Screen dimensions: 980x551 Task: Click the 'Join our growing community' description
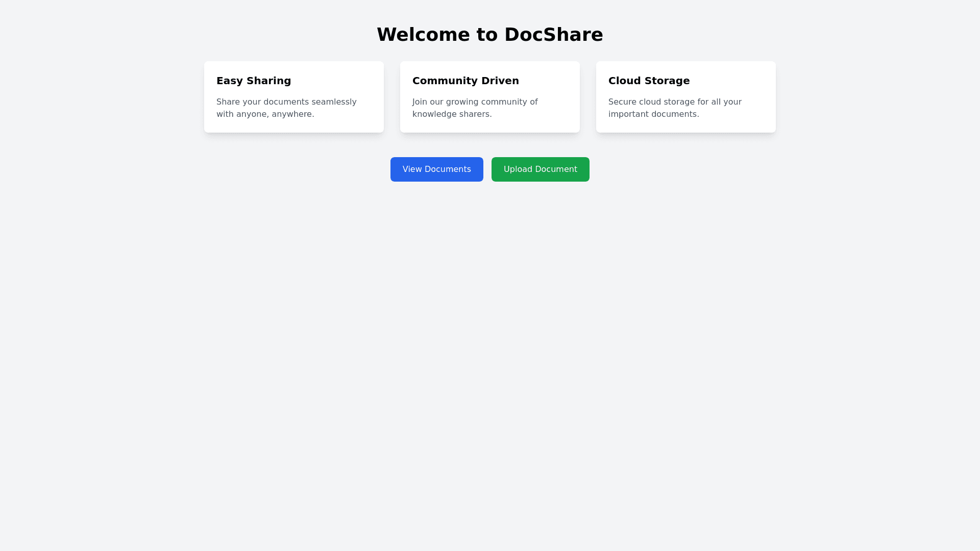pos(475,102)
